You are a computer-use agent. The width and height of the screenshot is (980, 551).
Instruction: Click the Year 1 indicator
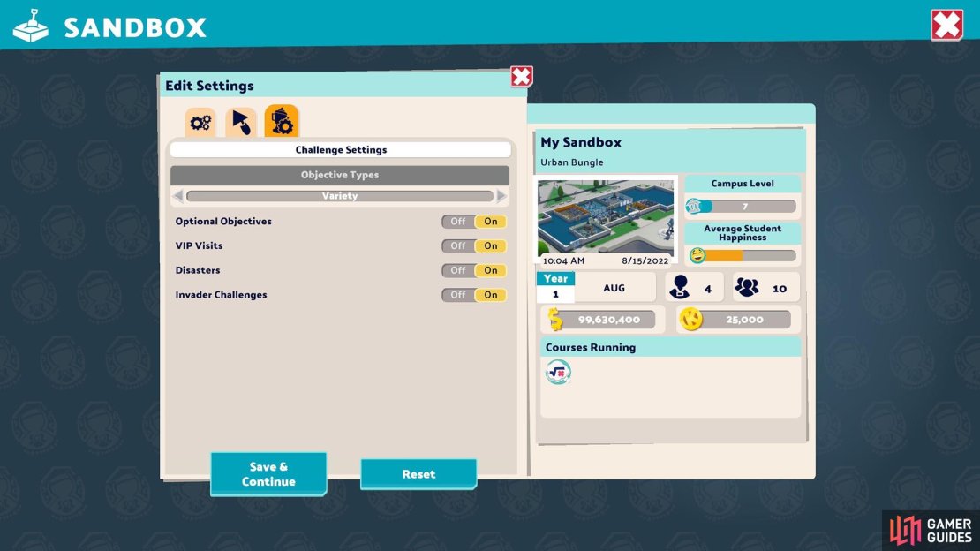pyautogui.click(x=555, y=287)
